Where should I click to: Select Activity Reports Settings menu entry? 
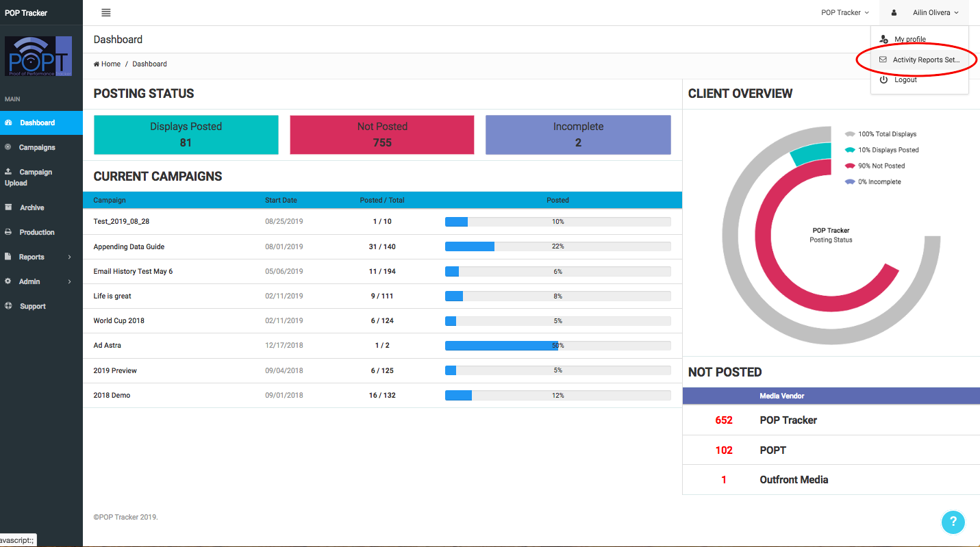(920, 60)
